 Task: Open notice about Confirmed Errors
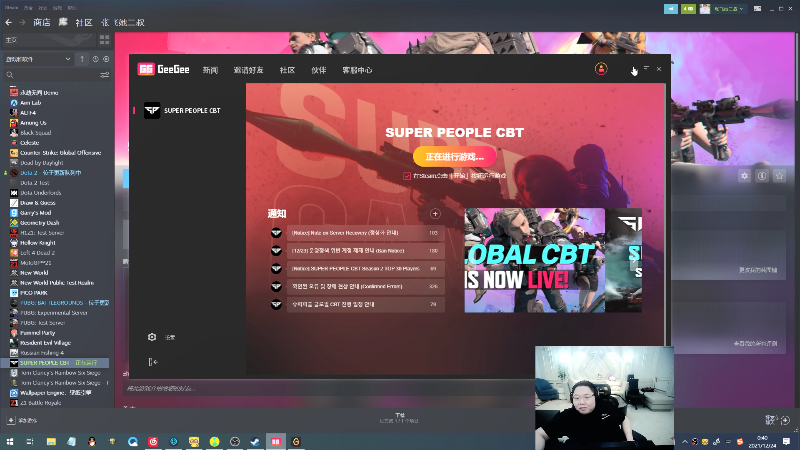[365, 286]
